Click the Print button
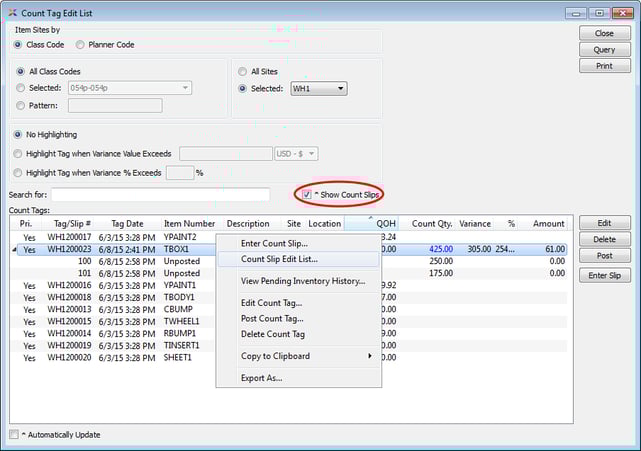 [x=604, y=66]
